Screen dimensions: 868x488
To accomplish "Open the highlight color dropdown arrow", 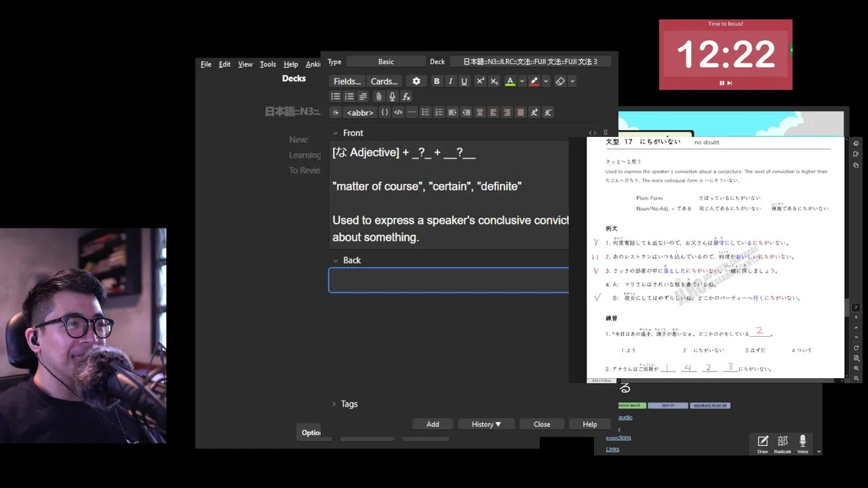I will point(546,81).
